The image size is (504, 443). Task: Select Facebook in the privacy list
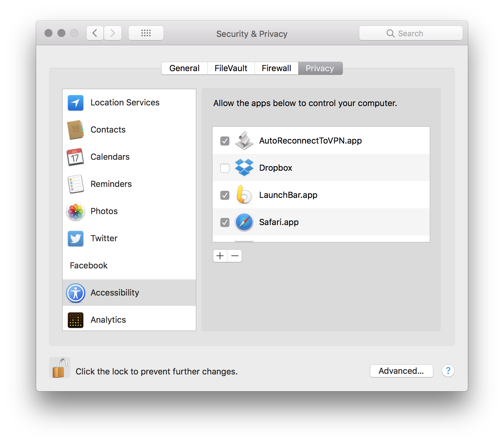pos(129,265)
